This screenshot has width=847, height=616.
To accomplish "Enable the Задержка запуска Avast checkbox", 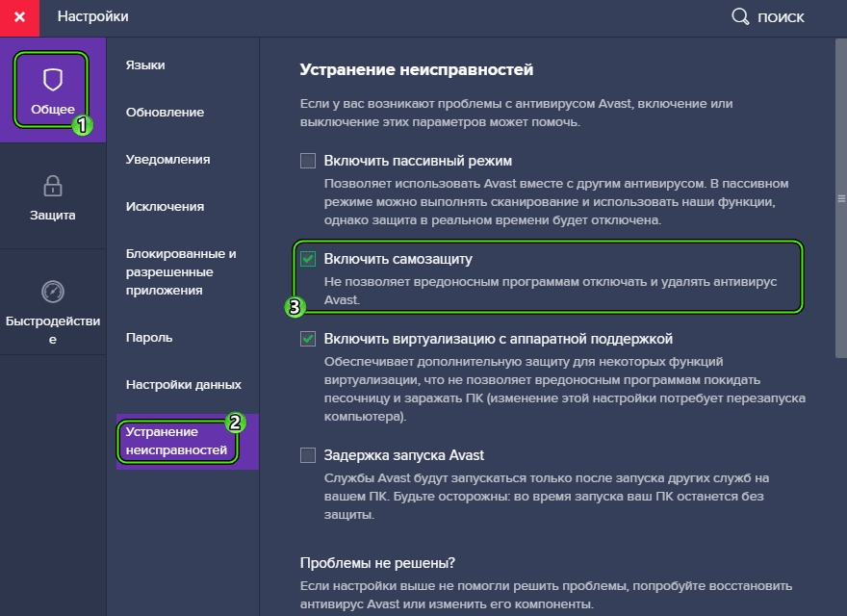I will [308, 455].
